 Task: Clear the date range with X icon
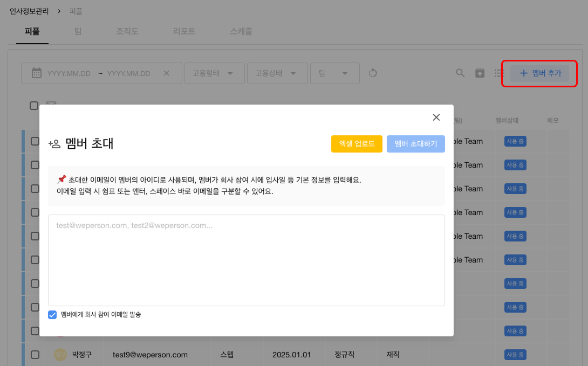(167, 73)
